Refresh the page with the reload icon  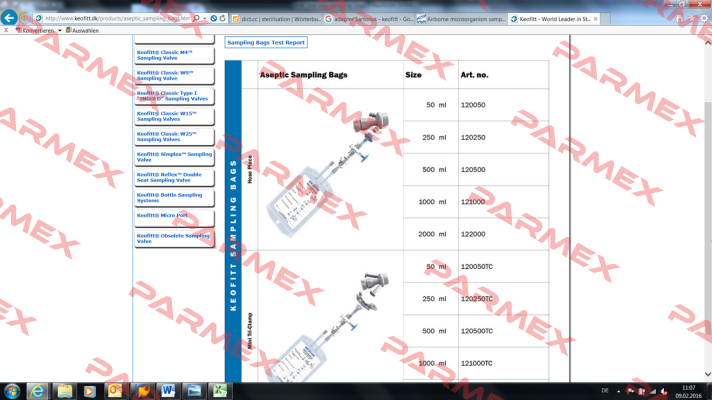point(222,18)
